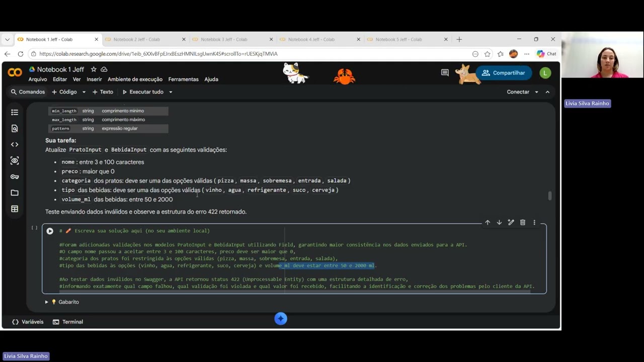644x362 pixels.
Task: Open the comments panel icon
Action: point(445,73)
